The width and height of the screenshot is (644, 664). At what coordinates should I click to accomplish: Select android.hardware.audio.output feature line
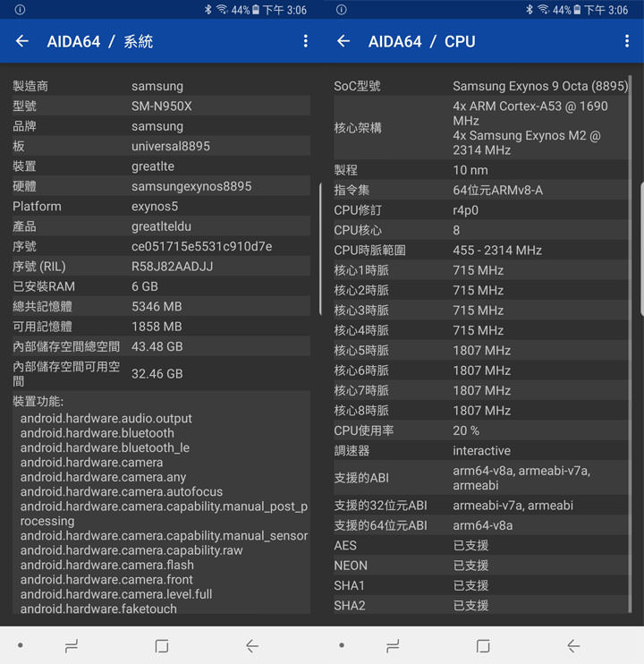(106, 419)
